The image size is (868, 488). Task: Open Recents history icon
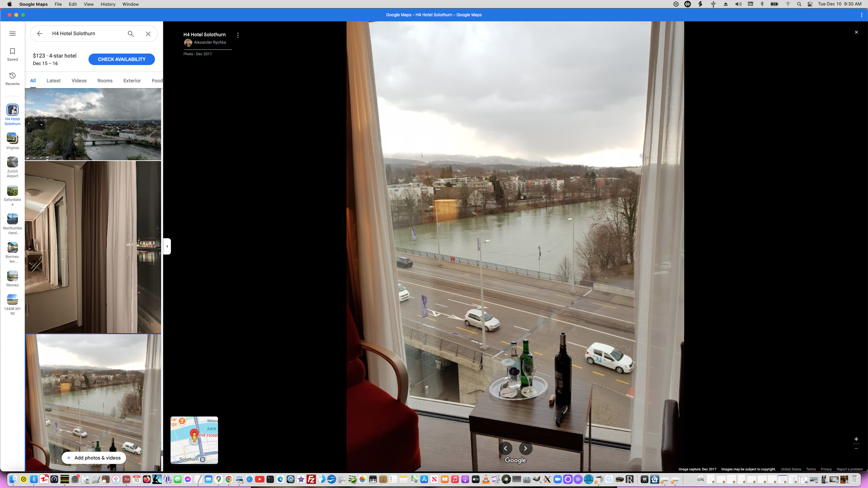point(13,79)
